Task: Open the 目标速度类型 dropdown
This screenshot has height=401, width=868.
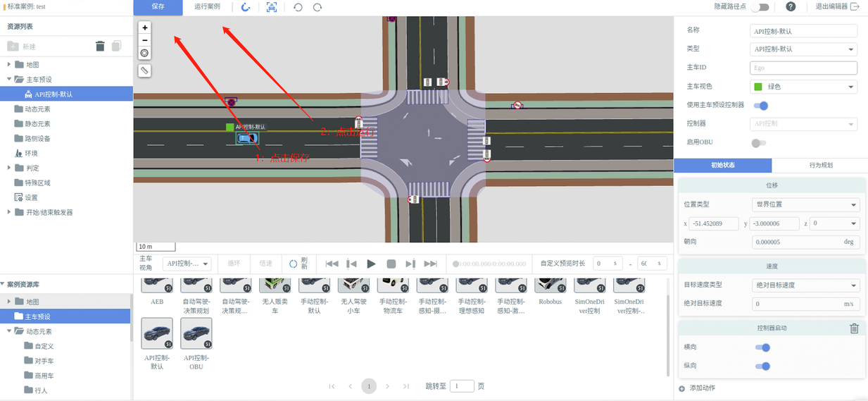Action: [x=806, y=285]
